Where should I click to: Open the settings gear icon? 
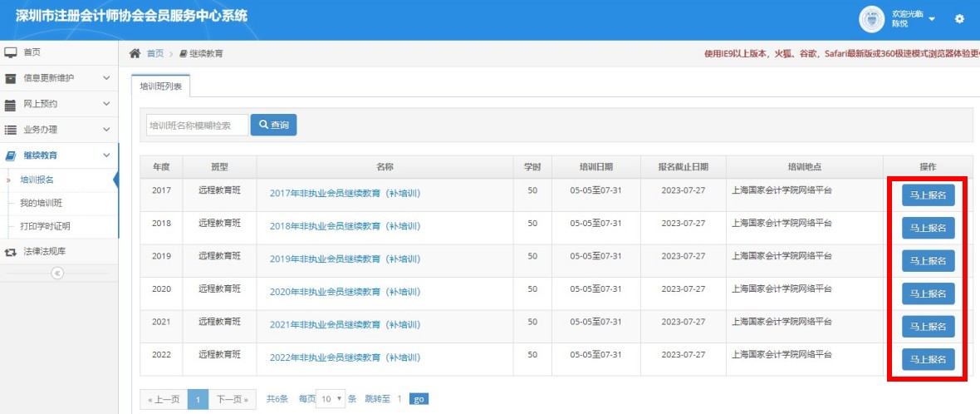(959, 19)
